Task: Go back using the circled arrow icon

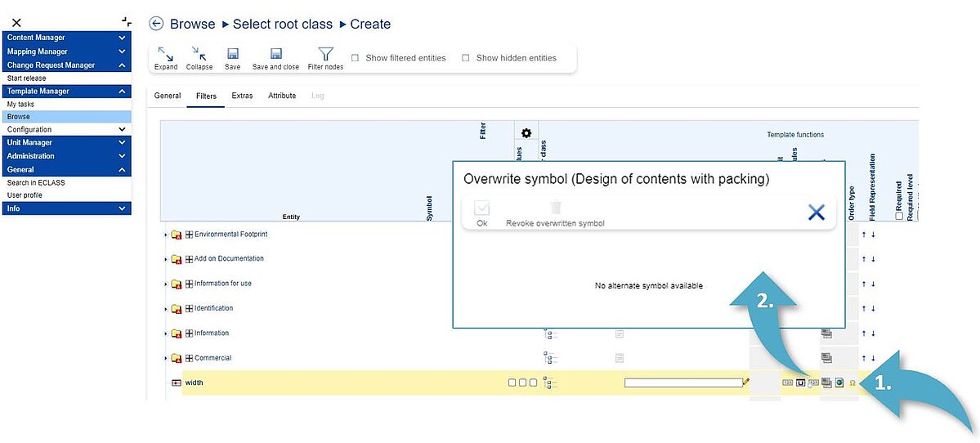Action: click(x=156, y=24)
